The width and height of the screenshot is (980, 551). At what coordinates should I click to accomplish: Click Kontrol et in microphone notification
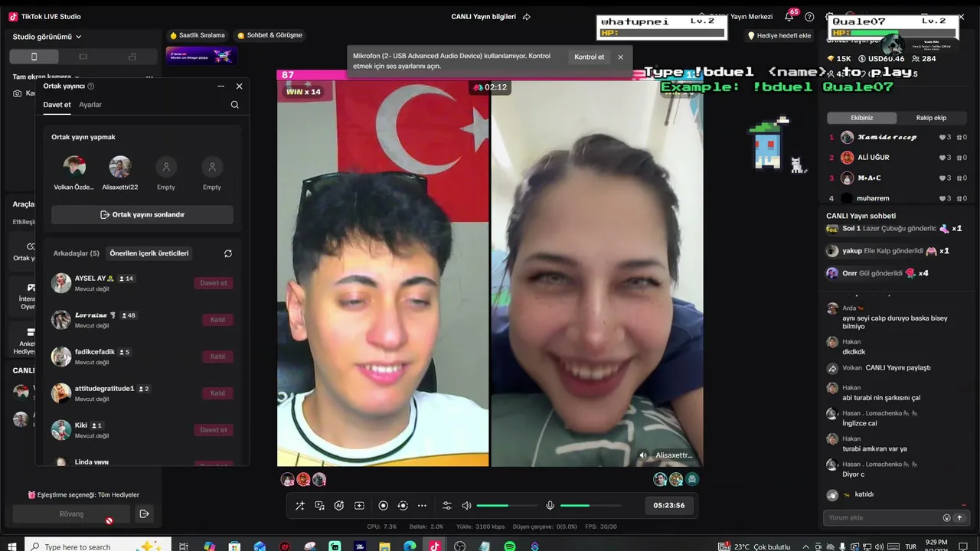590,57
